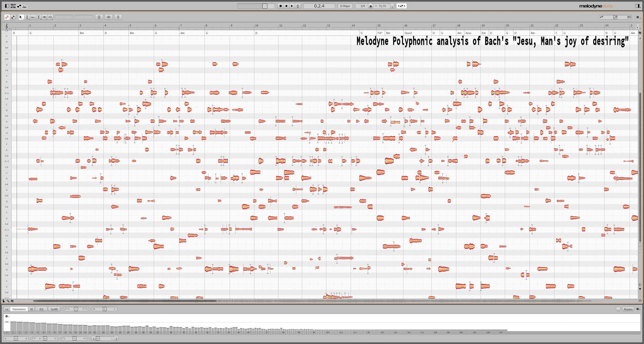The width and height of the screenshot is (644, 344).
Task: Click the wrench icon at bottom-left of editor
Action: tap(8, 301)
